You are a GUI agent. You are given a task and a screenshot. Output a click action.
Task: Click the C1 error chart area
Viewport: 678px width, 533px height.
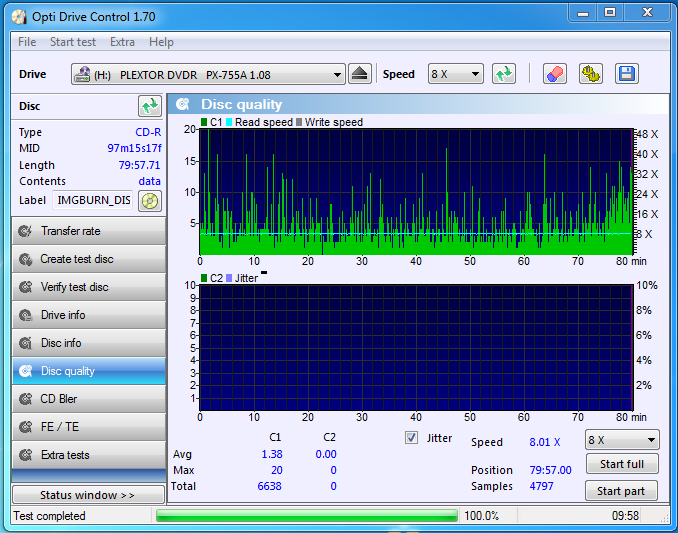click(x=416, y=191)
